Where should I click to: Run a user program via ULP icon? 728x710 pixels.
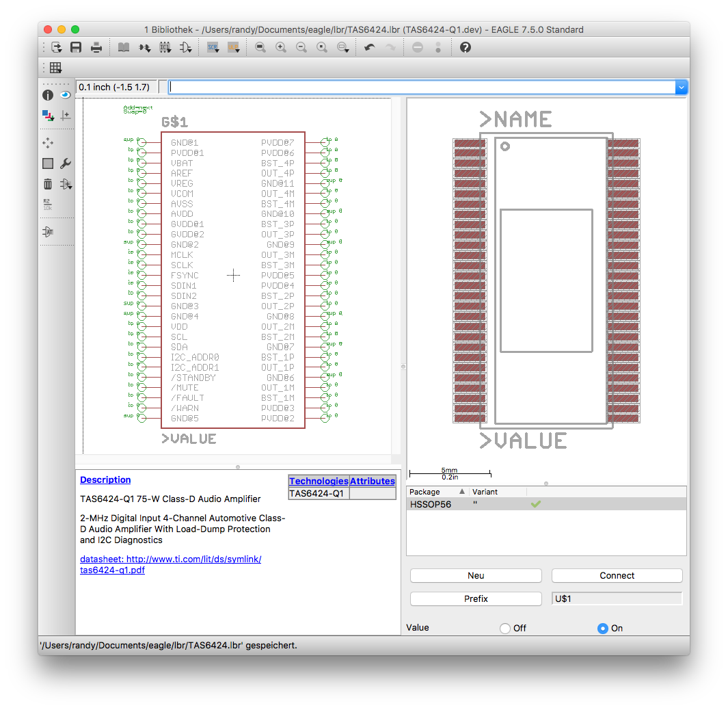click(x=234, y=47)
